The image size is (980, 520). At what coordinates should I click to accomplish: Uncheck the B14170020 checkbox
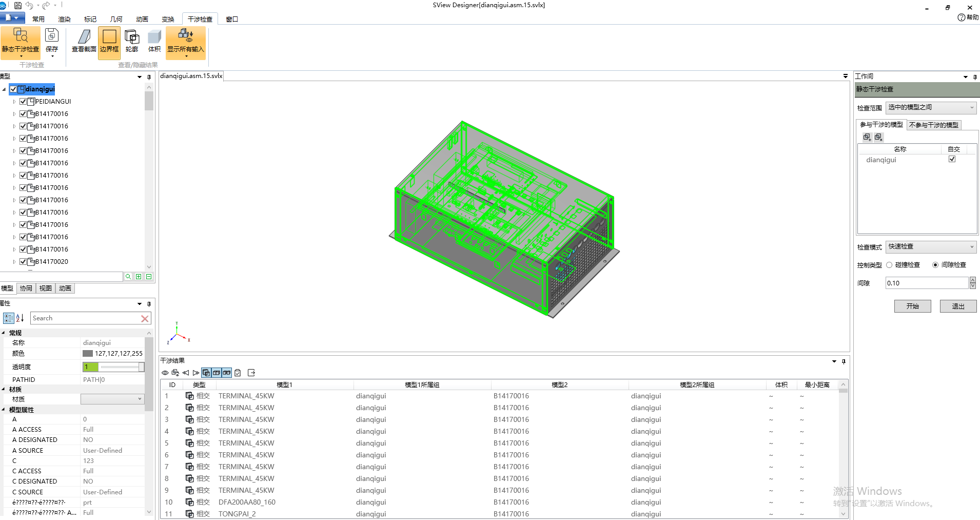pyautogui.click(x=23, y=262)
